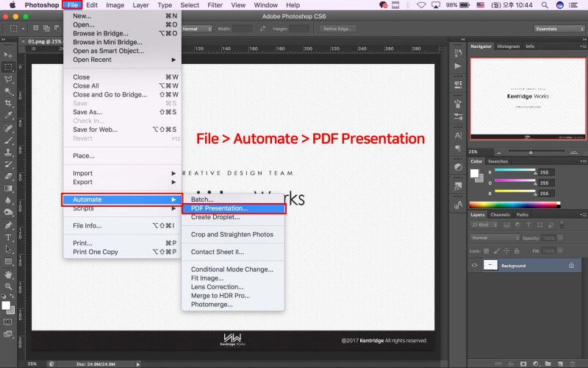Select the Crop tool

point(8,103)
